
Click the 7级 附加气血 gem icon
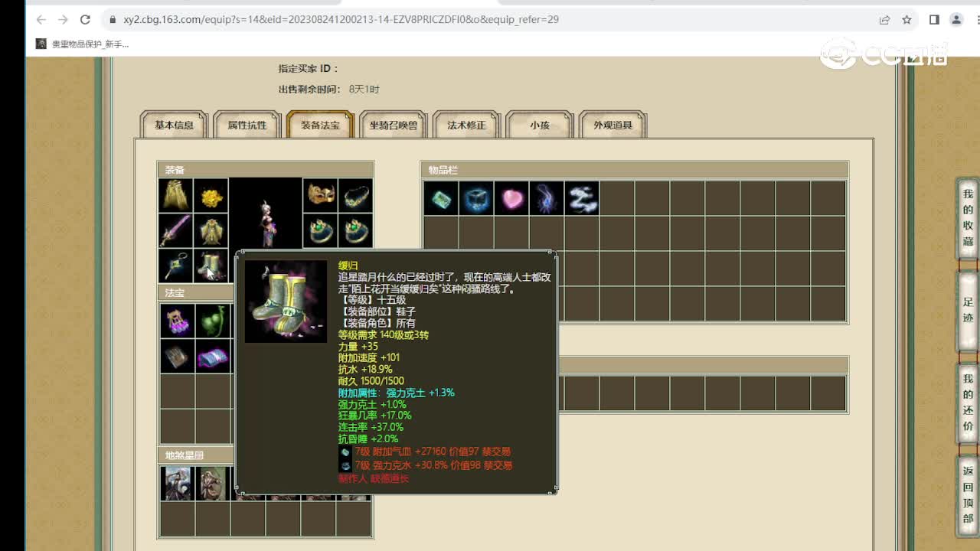[345, 453]
